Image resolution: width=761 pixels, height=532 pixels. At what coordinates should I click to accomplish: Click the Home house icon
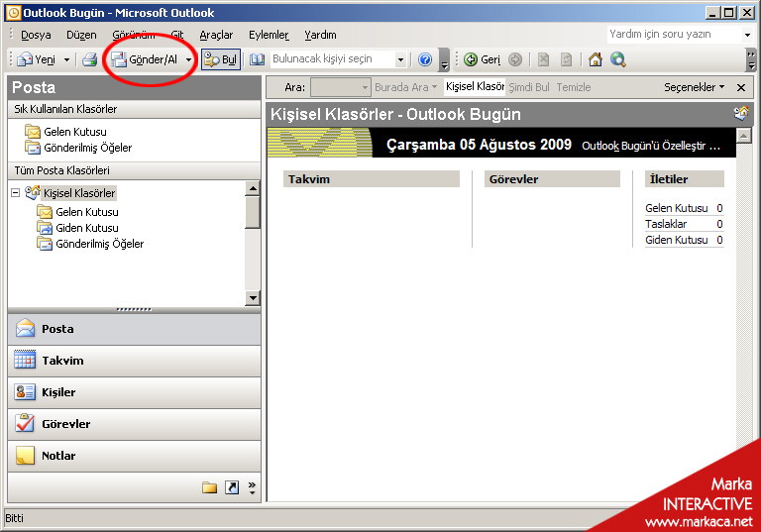(x=595, y=59)
